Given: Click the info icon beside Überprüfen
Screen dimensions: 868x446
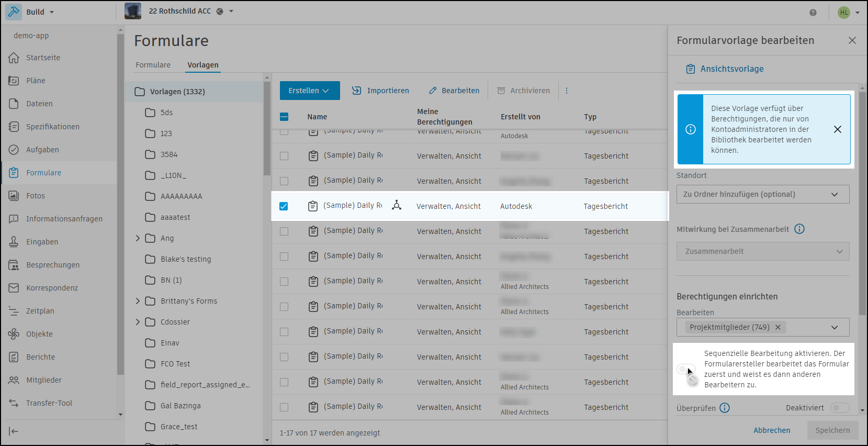Looking at the screenshot, I should pos(725,408).
